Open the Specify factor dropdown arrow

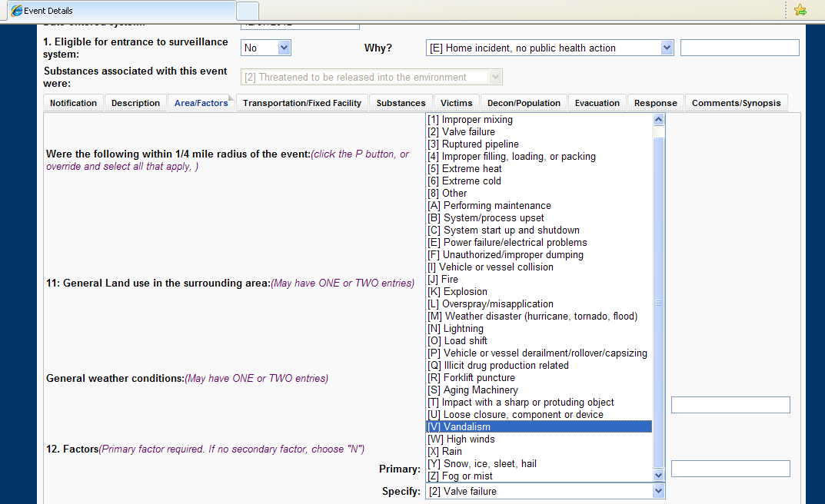pos(658,492)
